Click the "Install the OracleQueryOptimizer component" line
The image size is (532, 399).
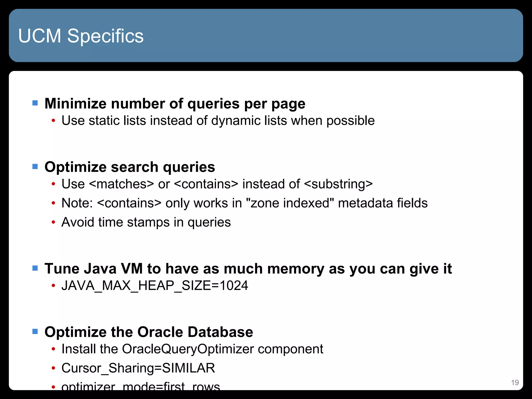point(192,349)
